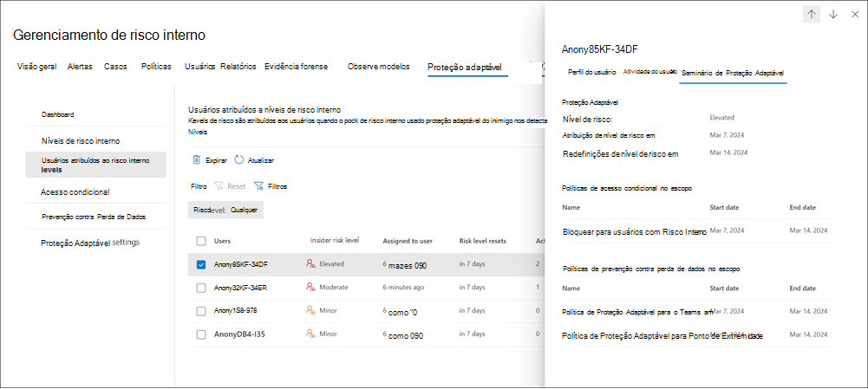This screenshot has width=868, height=389.
Task: Click the Níveis link
Action: click(x=198, y=132)
